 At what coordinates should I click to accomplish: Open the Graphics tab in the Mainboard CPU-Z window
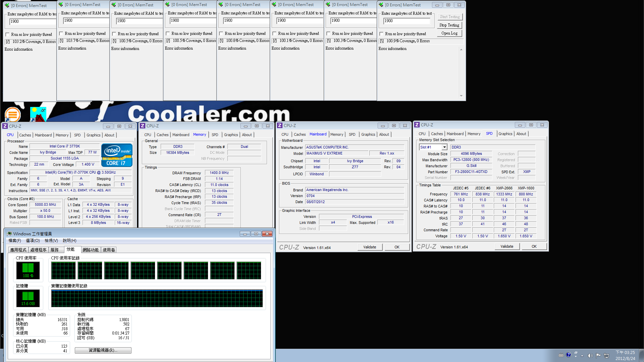point(368,134)
